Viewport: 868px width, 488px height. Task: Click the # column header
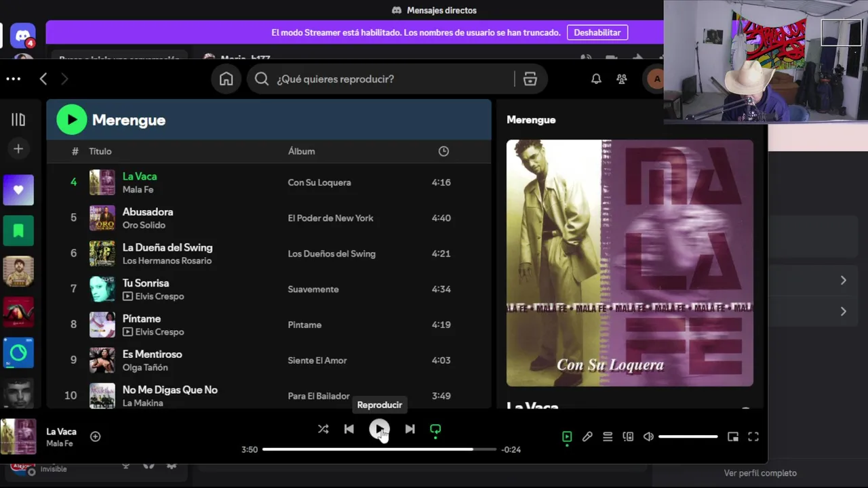(75, 151)
